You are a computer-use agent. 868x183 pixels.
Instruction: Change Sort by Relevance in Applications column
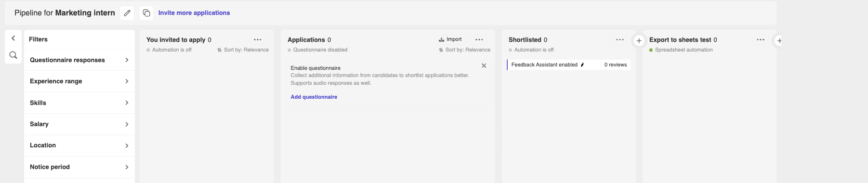tap(465, 50)
